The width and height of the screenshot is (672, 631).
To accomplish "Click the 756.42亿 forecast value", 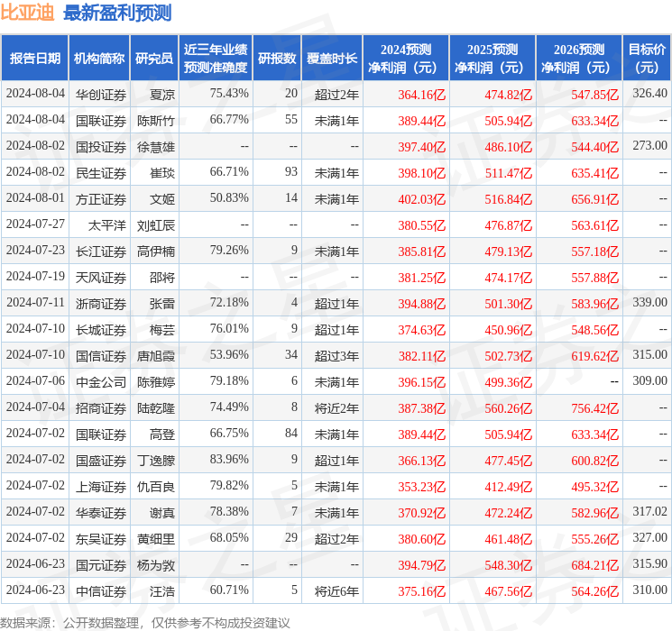I will click(x=594, y=407).
